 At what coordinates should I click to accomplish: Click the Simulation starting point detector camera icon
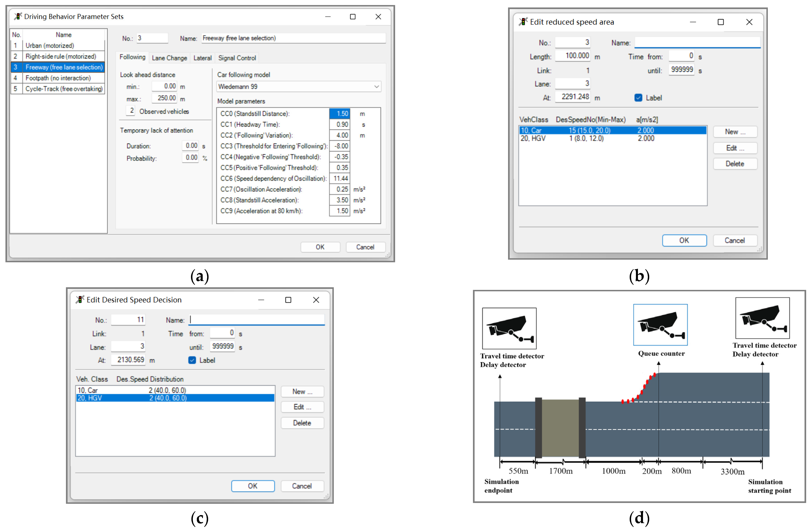click(x=762, y=318)
